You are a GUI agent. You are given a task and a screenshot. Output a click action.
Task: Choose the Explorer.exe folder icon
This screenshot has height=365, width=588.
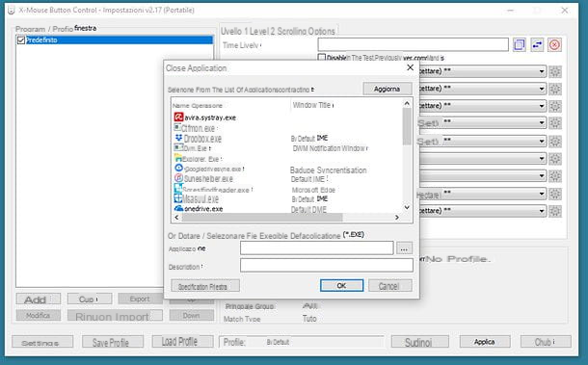[178, 159]
